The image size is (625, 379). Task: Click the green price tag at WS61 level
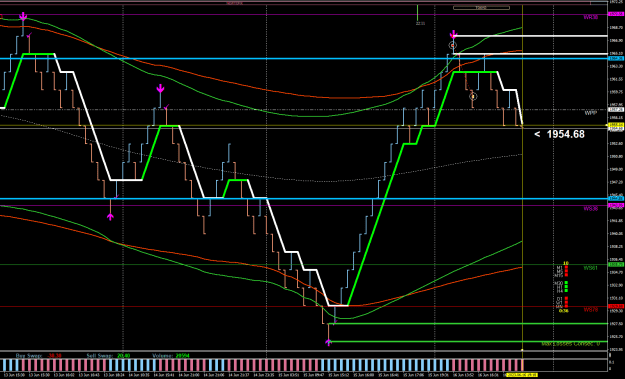pyautogui.click(x=615, y=264)
